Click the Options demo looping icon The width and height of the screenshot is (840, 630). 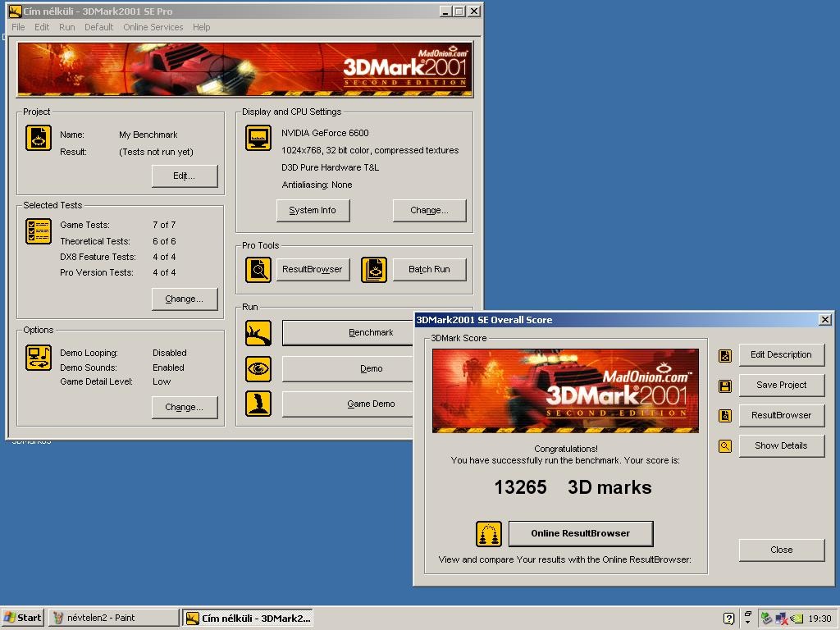(39, 358)
